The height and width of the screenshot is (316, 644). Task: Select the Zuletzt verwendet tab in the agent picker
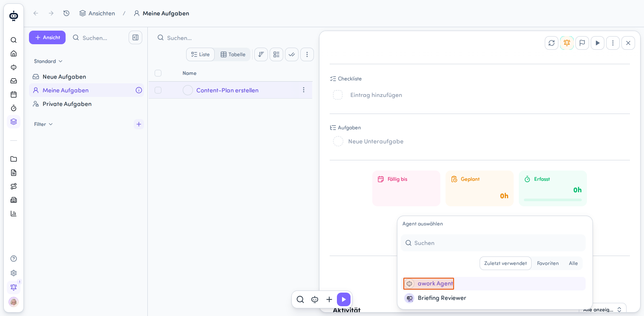(506, 263)
